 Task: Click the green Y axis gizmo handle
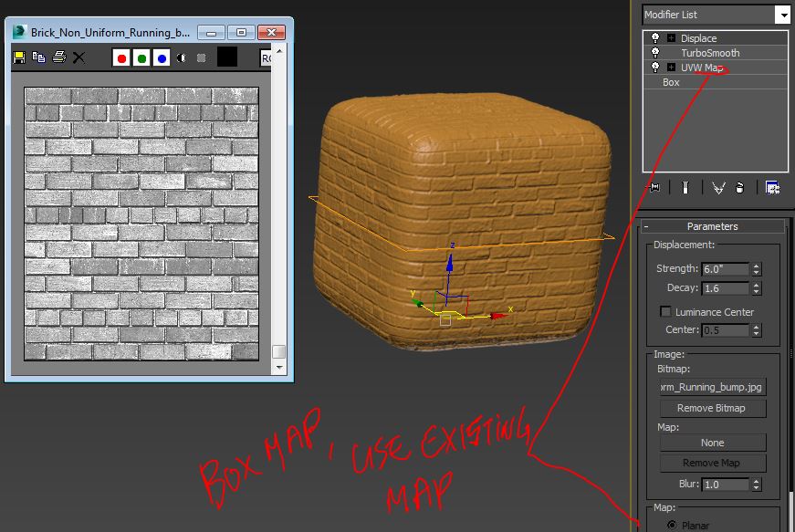pyautogui.click(x=419, y=303)
